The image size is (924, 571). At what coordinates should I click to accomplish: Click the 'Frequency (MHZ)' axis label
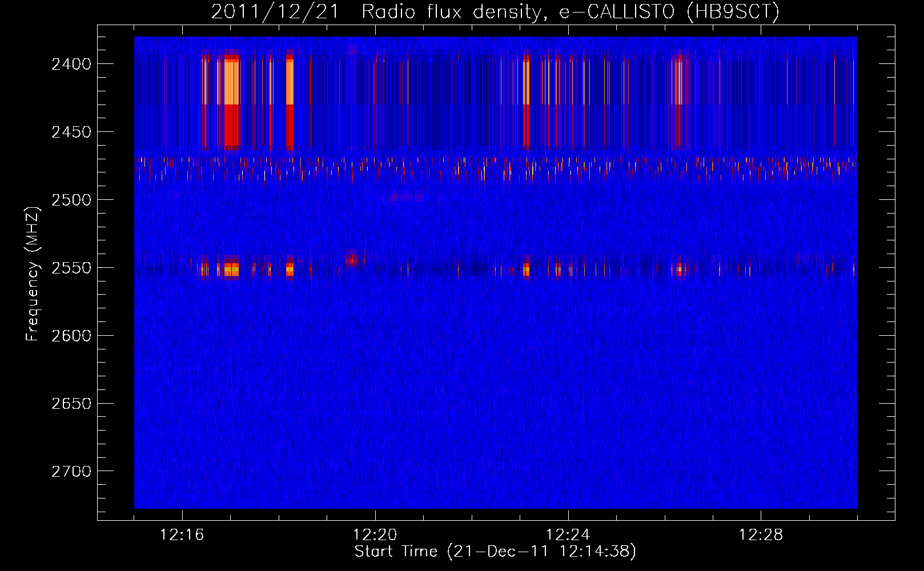click(33, 274)
